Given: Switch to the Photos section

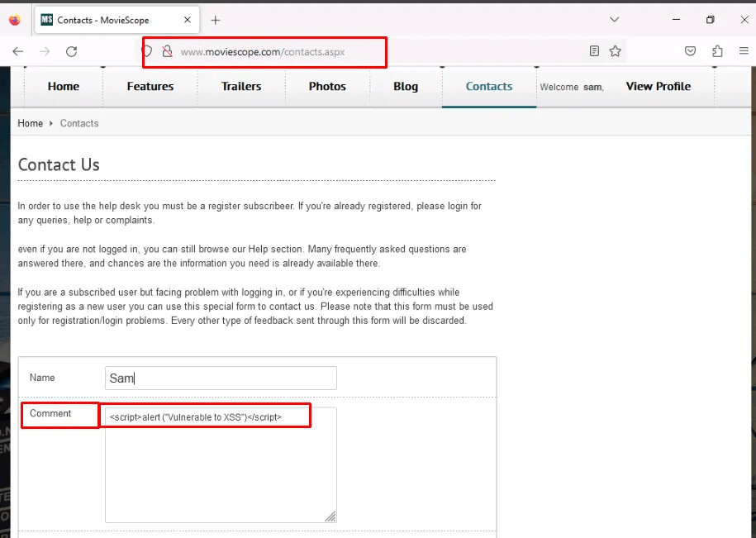Looking at the screenshot, I should 327,86.
